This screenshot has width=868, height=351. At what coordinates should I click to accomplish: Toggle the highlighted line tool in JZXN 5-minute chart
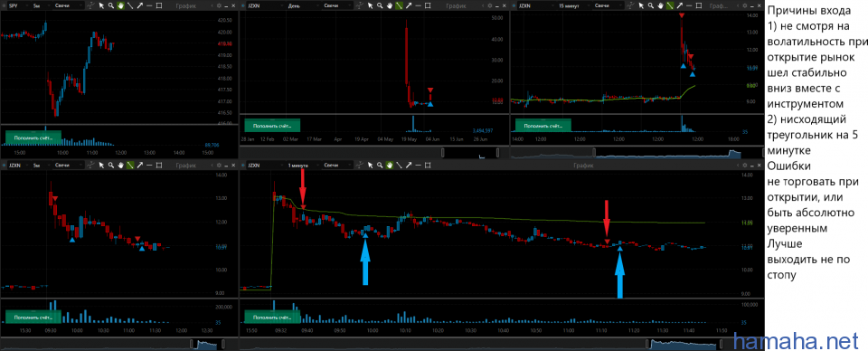pos(130,165)
